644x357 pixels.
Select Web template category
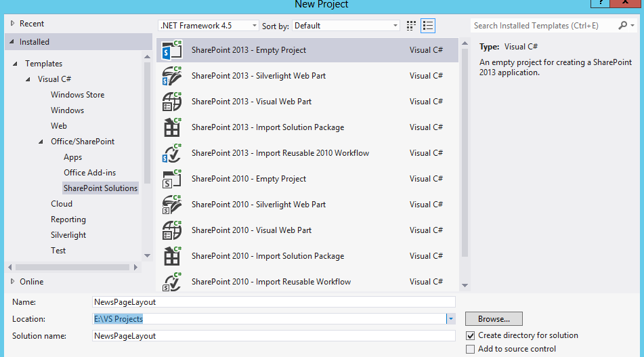point(59,126)
